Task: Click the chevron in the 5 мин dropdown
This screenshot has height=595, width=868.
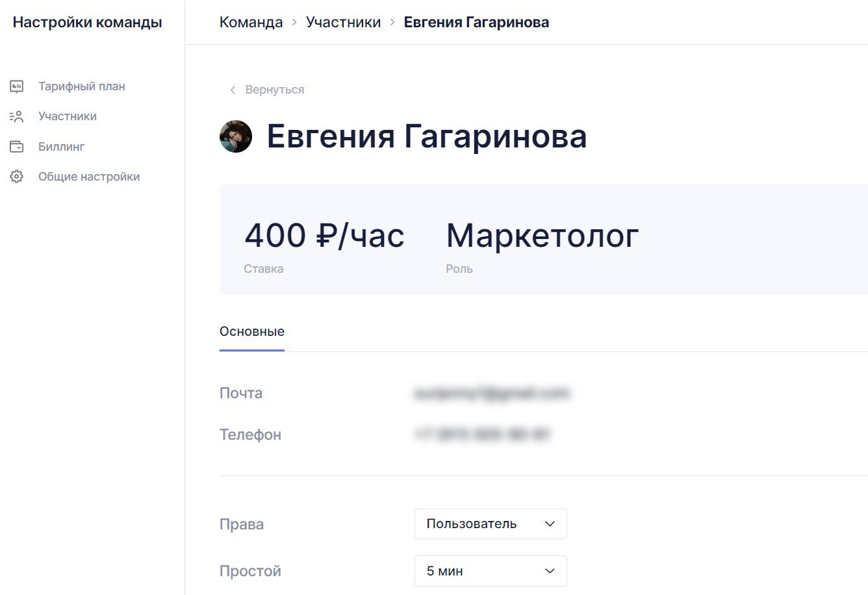Action: coord(550,571)
